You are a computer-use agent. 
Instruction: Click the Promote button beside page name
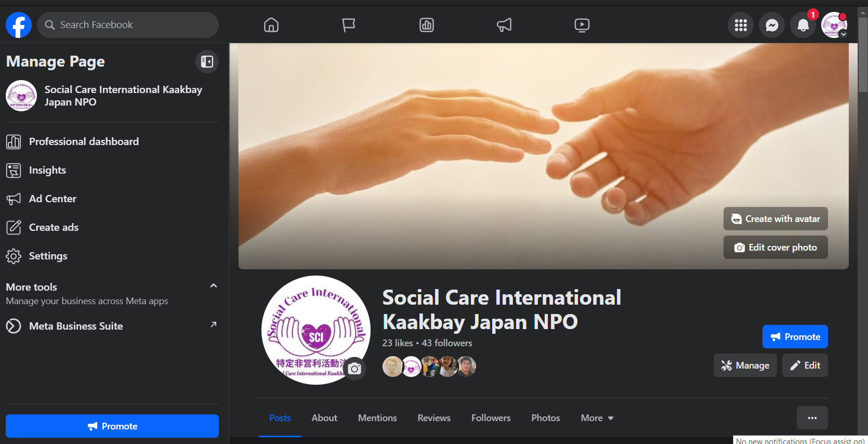pos(795,337)
